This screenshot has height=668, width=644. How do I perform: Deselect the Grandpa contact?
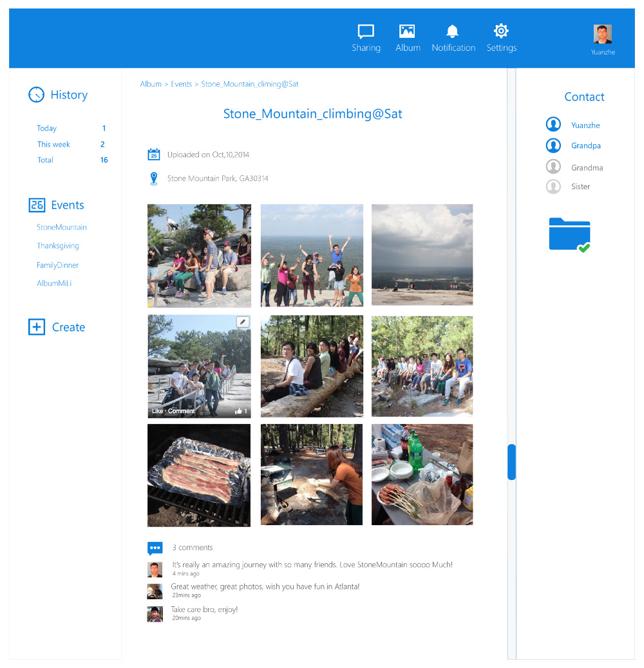(553, 145)
